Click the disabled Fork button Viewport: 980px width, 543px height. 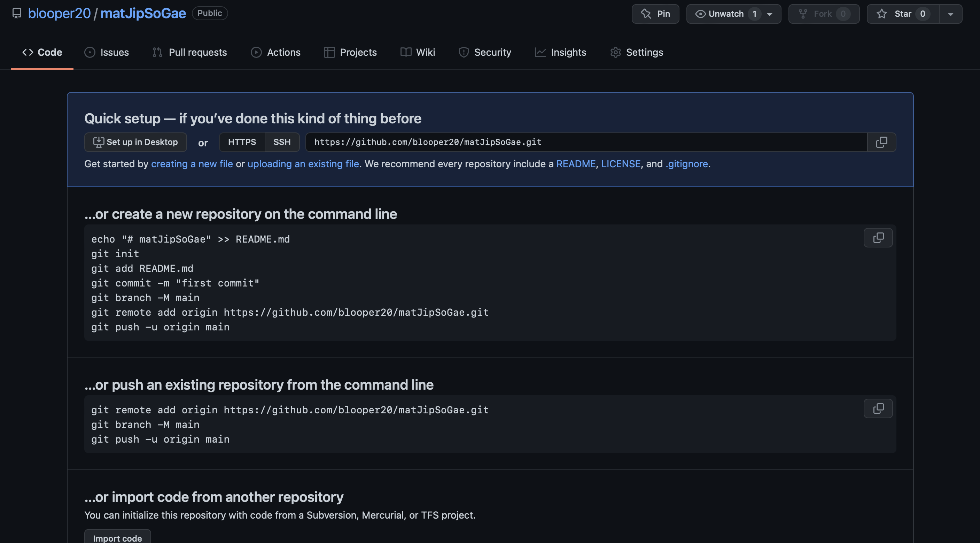coord(824,14)
